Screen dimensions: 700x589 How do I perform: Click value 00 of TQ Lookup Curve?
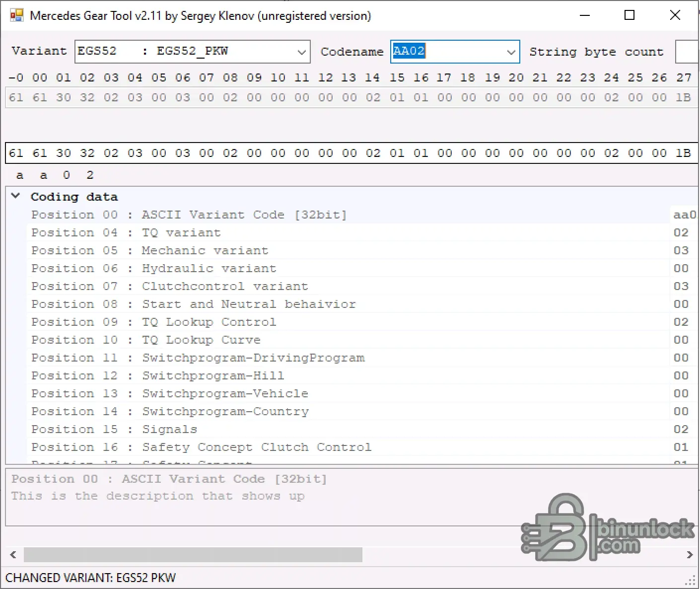tap(681, 340)
